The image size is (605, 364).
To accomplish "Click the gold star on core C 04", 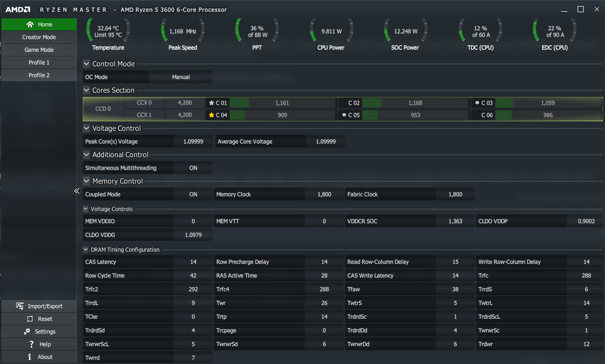I will click(x=211, y=115).
